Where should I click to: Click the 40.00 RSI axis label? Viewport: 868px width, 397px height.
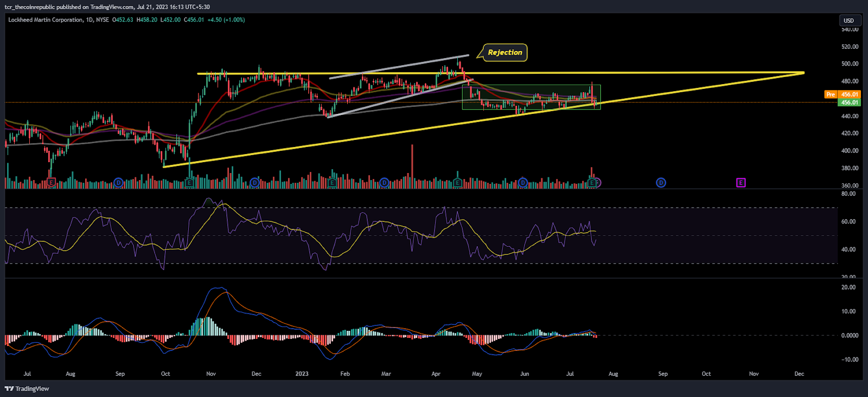point(848,249)
